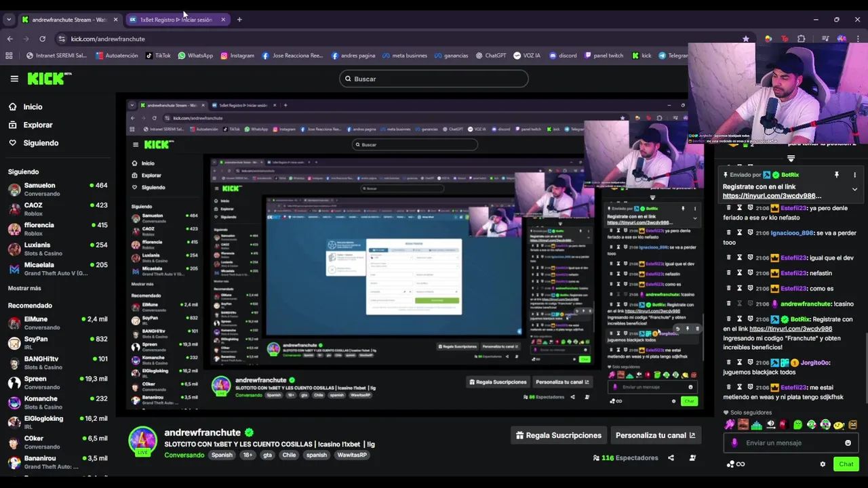Open WhatsApp bookmark in bookmarks bar

pos(195,56)
